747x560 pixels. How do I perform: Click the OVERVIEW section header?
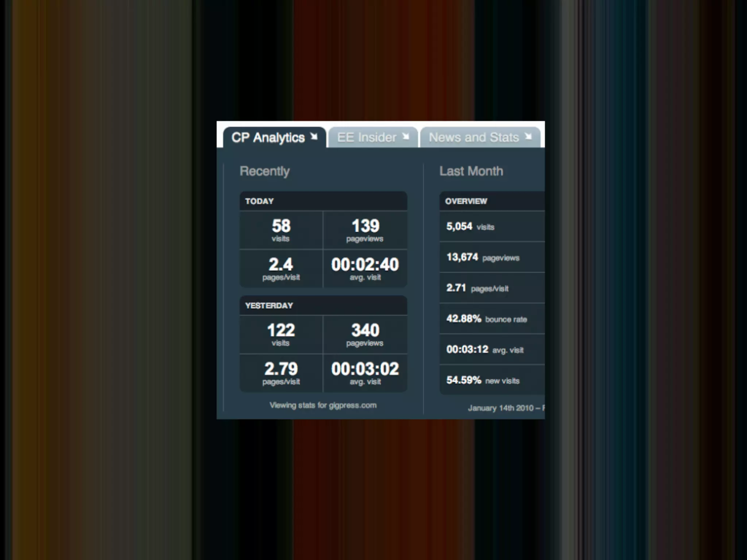click(492, 201)
